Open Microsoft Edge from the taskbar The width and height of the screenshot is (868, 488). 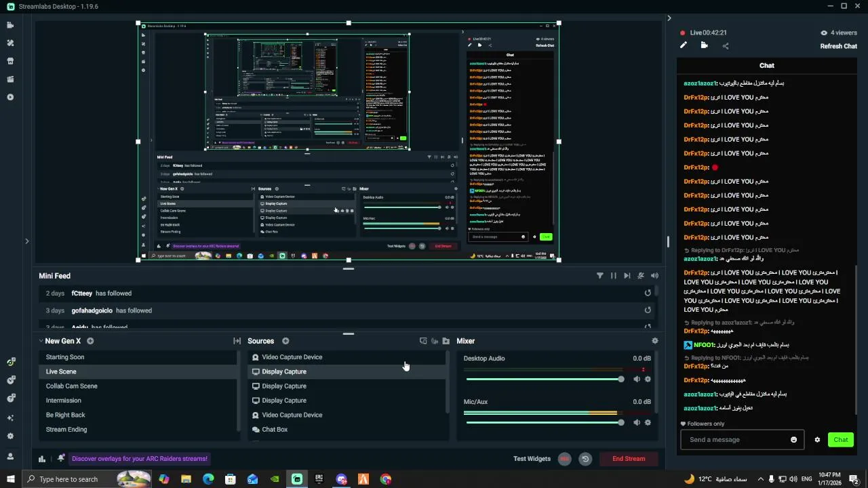coord(208,479)
